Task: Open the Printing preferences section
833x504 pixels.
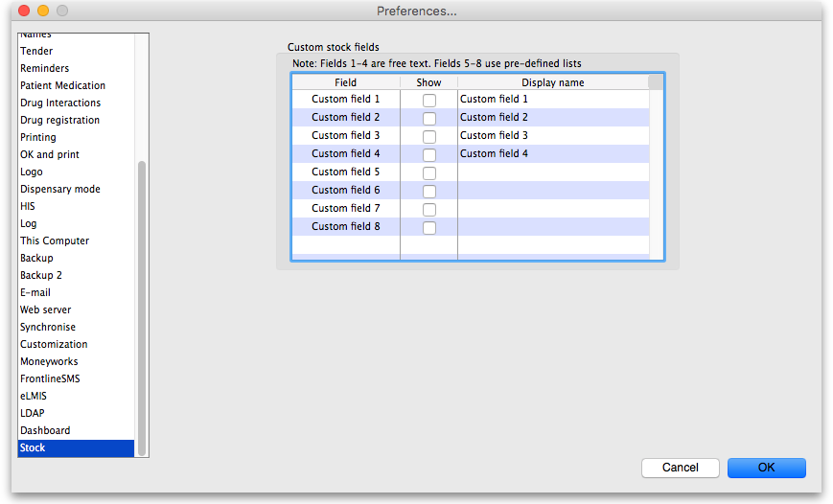Action: tap(38, 137)
